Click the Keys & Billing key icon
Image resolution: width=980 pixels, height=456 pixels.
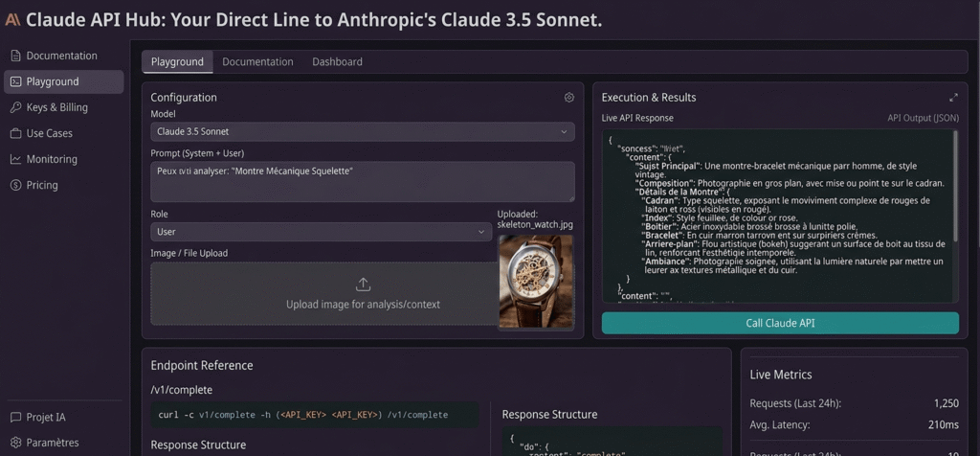pos(15,107)
